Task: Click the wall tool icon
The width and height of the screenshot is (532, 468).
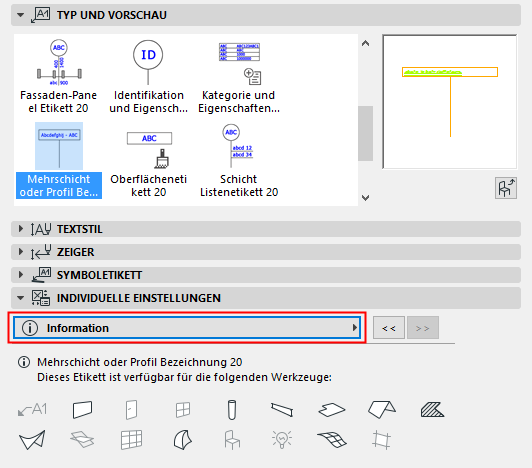Action: click(82, 410)
